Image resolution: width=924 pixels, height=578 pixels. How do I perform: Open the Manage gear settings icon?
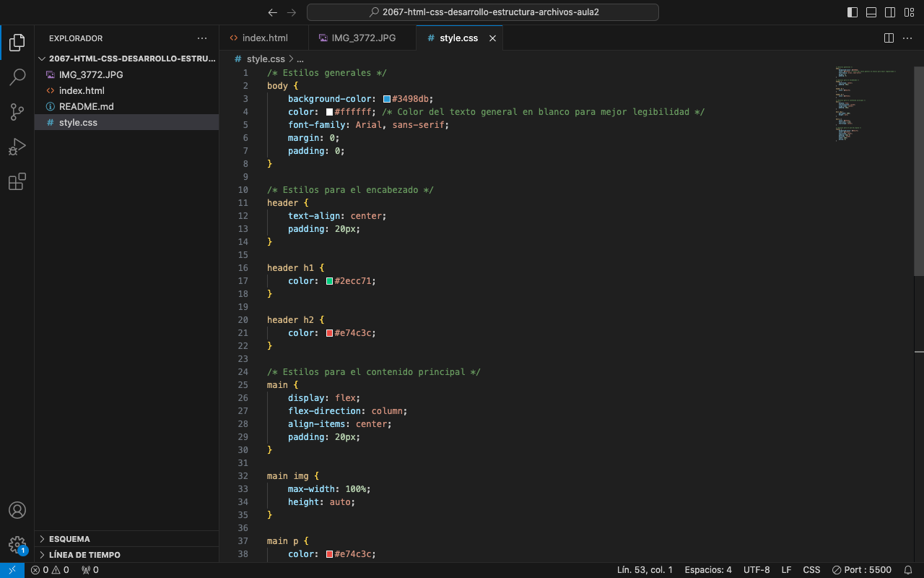(x=17, y=545)
